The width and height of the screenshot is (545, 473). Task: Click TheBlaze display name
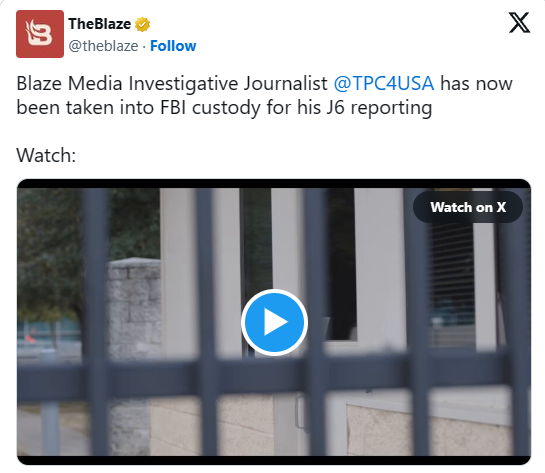point(99,24)
